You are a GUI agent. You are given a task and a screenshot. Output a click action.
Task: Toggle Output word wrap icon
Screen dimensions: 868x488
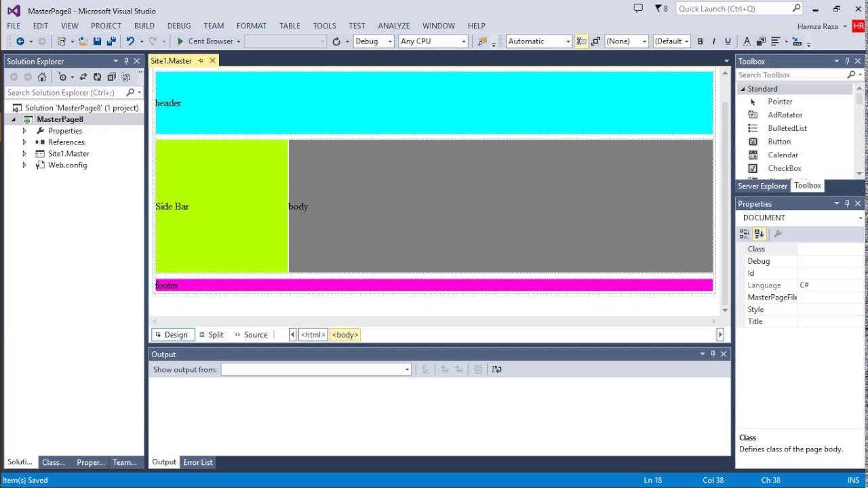(497, 369)
